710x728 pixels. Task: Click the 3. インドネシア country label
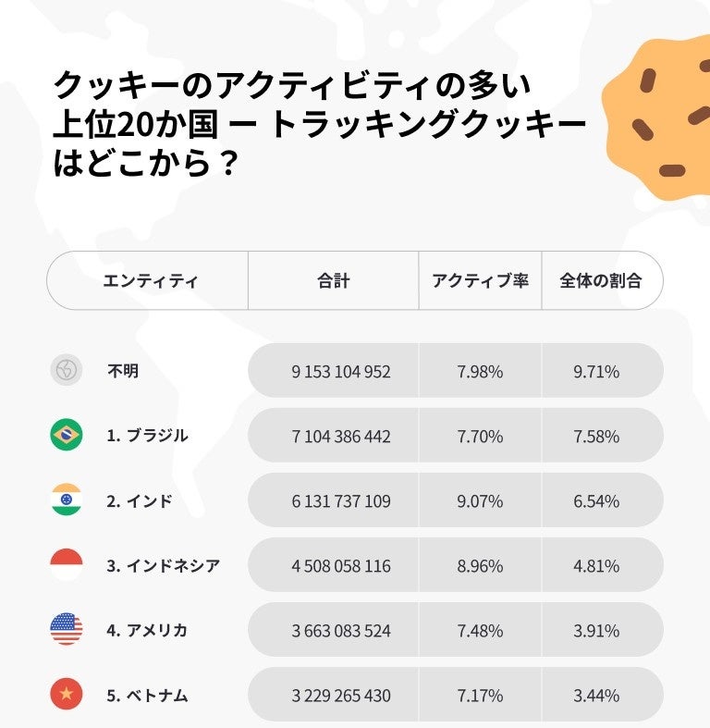pos(163,565)
